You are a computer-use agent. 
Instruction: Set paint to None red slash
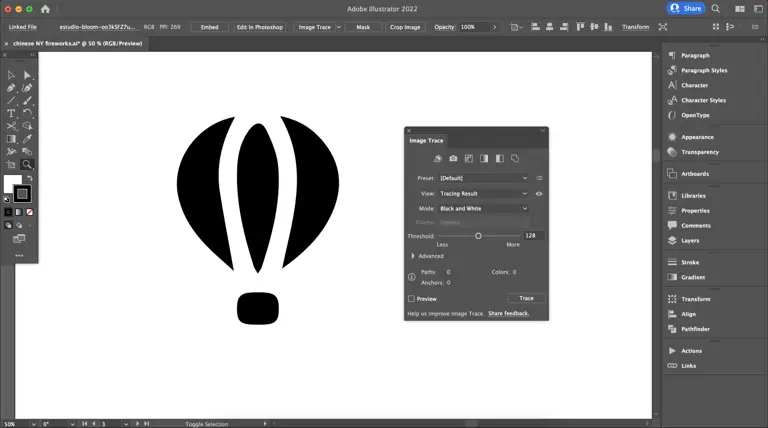29,212
